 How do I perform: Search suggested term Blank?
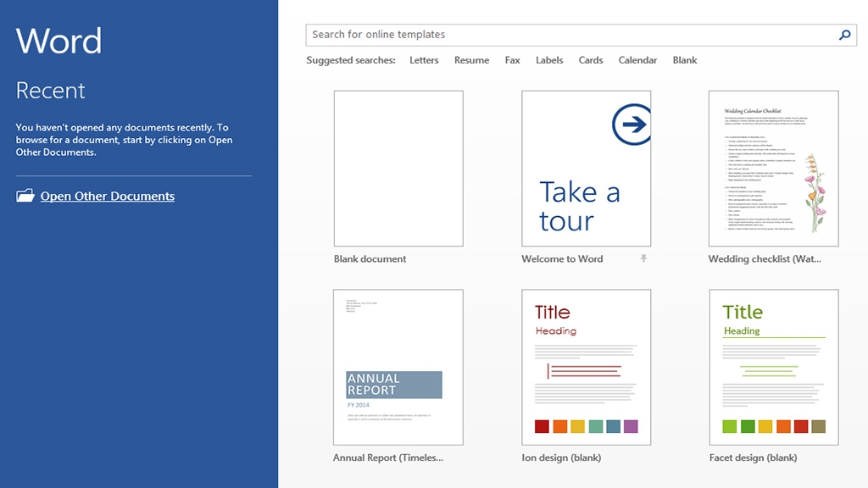coord(685,60)
